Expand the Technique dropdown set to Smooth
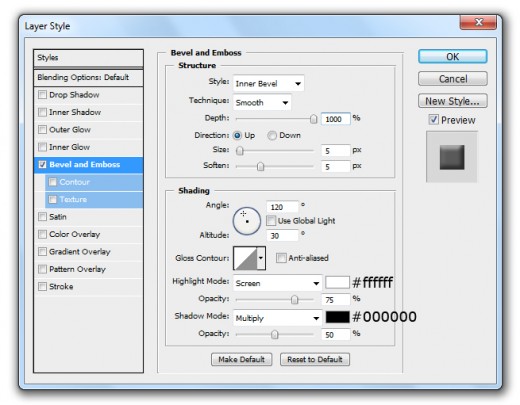520x405 pixels. tap(262, 102)
